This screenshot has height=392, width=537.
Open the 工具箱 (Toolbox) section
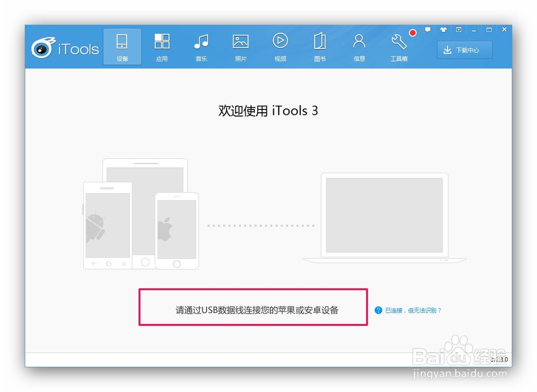coord(398,47)
